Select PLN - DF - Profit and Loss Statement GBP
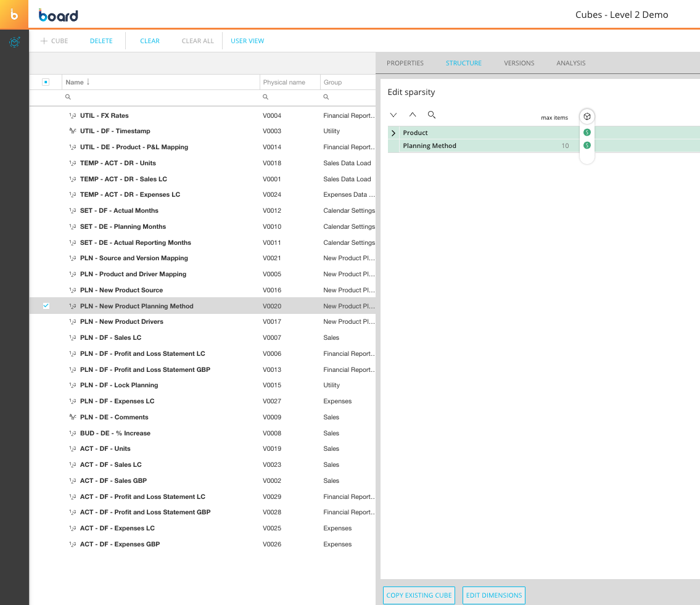This screenshot has height=605, width=700. 202,369
